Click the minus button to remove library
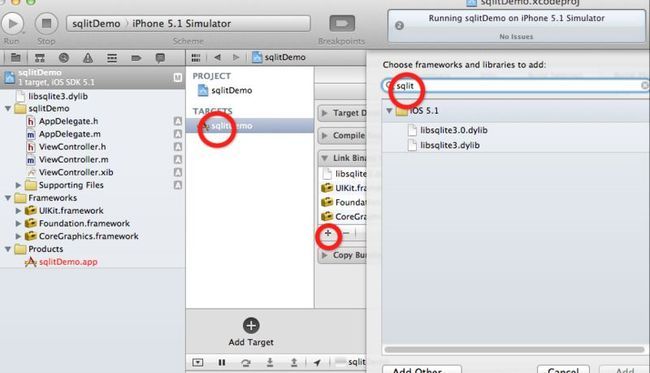 coord(346,233)
